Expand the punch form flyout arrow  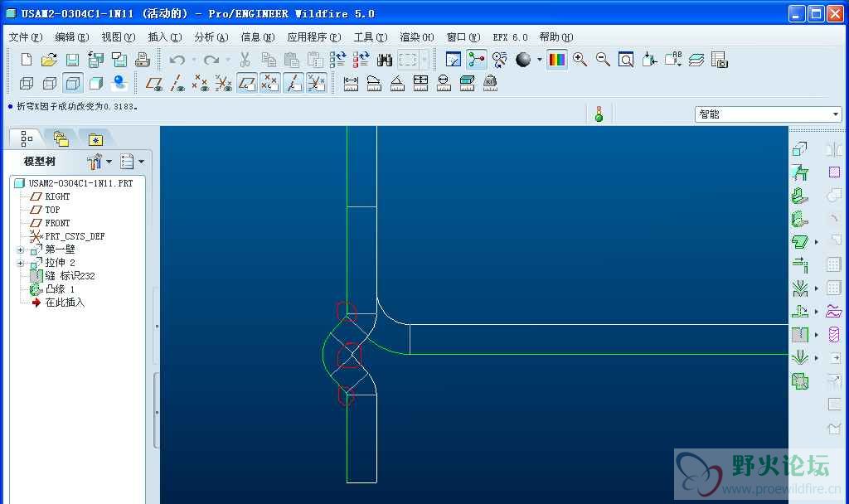click(x=817, y=358)
